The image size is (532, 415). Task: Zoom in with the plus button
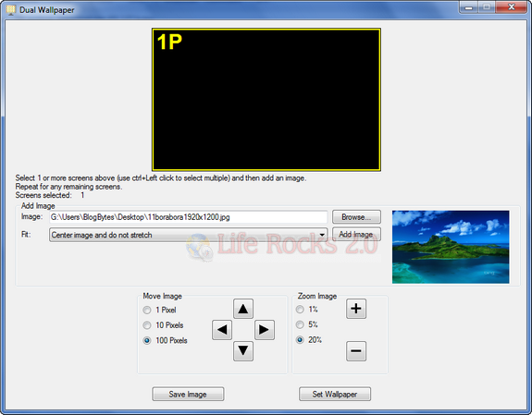(x=356, y=309)
